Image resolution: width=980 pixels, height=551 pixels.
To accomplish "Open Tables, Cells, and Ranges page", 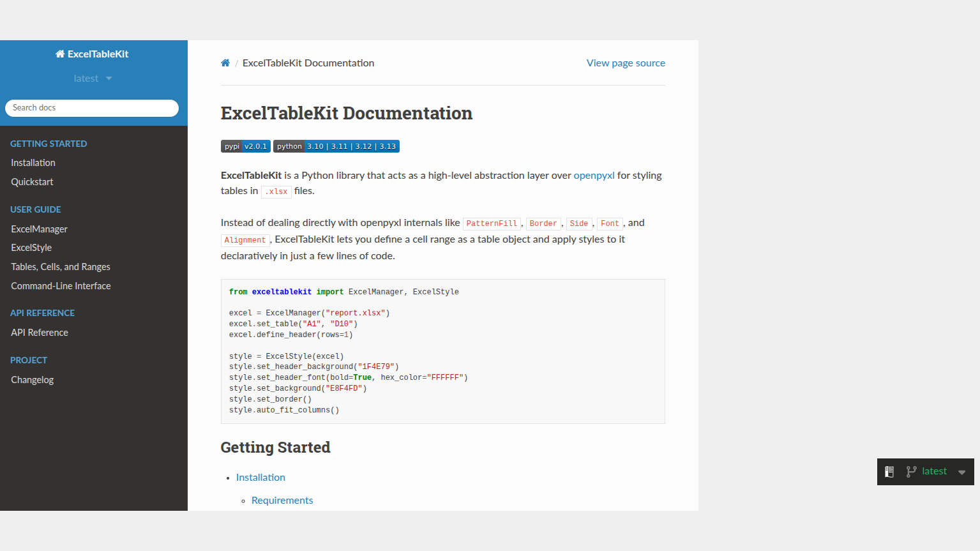I will click(61, 267).
